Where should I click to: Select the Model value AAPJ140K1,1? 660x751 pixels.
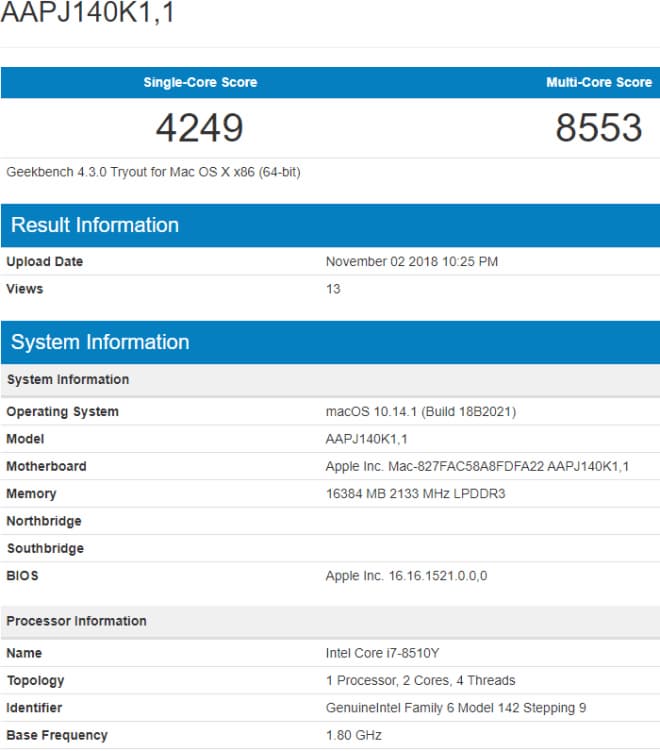(x=366, y=439)
